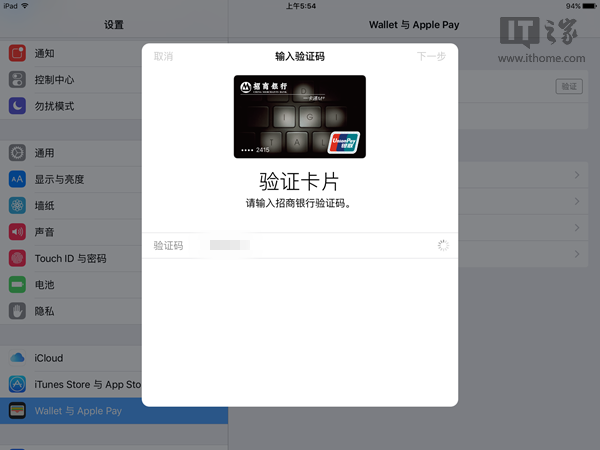Viewport: 600px width, 450px height.
Task: Open Touch ID 与密码 row
Action: (x=71, y=258)
